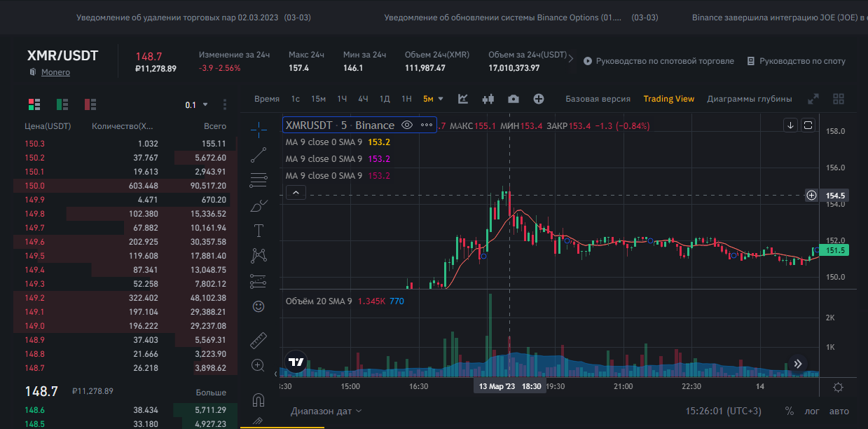
Task: Select the 4Ч interval
Action: pos(363,99)
